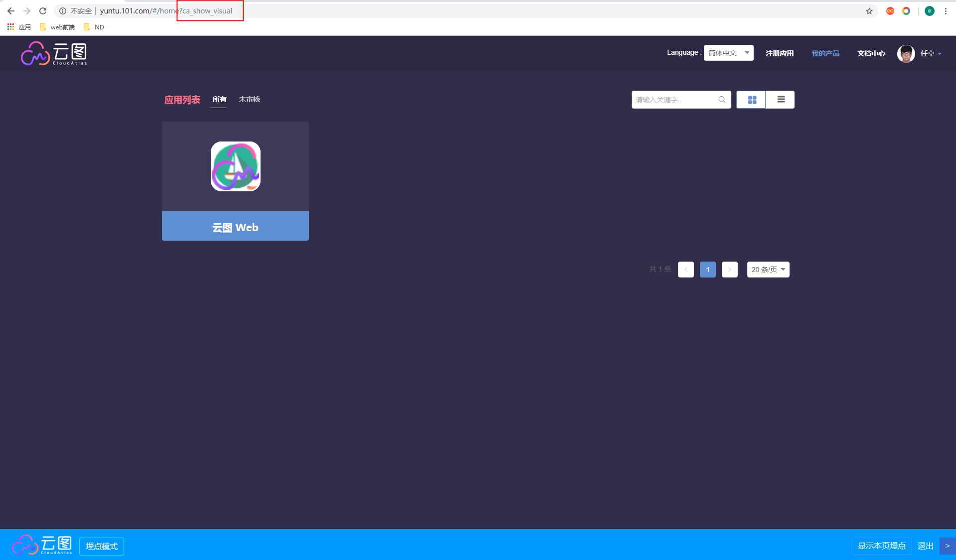Switch to list view layout
The width and height of the screenshot is (956, 560).
pos(780,100)
